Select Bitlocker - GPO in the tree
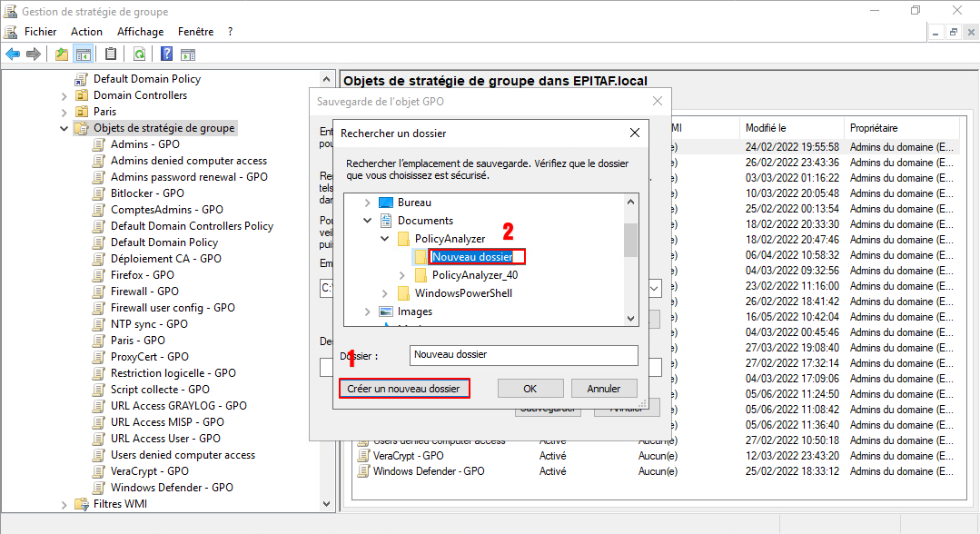This screenshot has height=534, width=980. tap(147, 193)
